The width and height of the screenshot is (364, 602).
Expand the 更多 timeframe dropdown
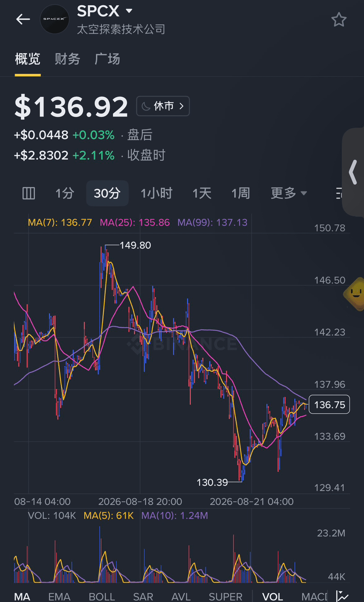[289, 193]
